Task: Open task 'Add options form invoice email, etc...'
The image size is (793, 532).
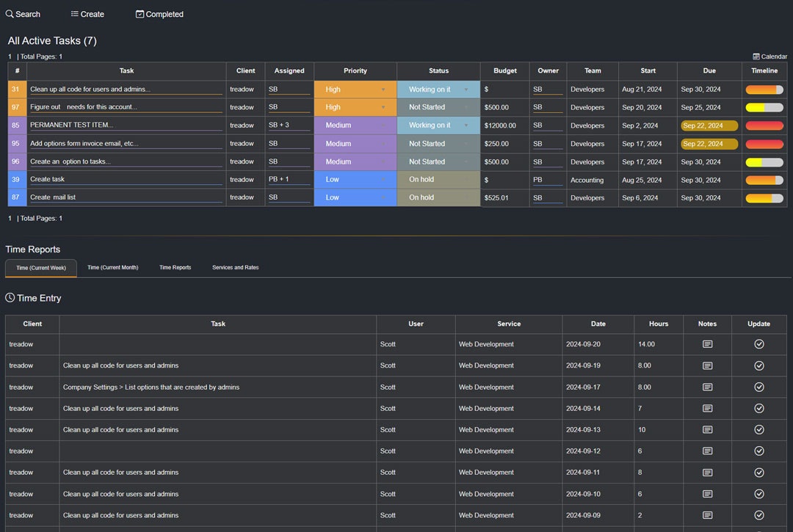Action: tap(126, 144)
